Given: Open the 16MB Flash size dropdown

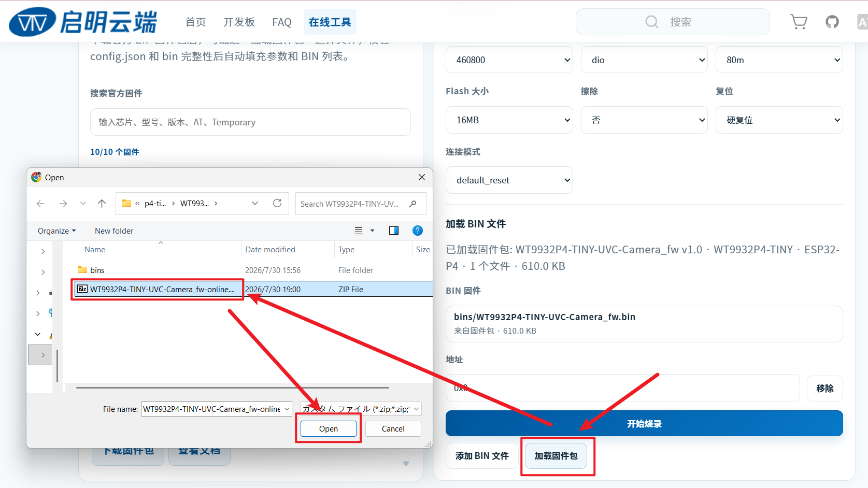Looking at the screenshot, I should pos(509,120).
